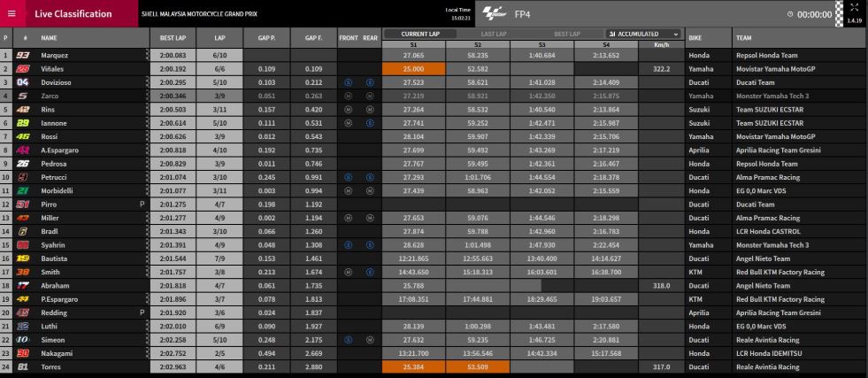Click Viñales's orange 25.000 S1 time
The width and height of the screenshot is (868, 378).
click(x=413, y=69)
